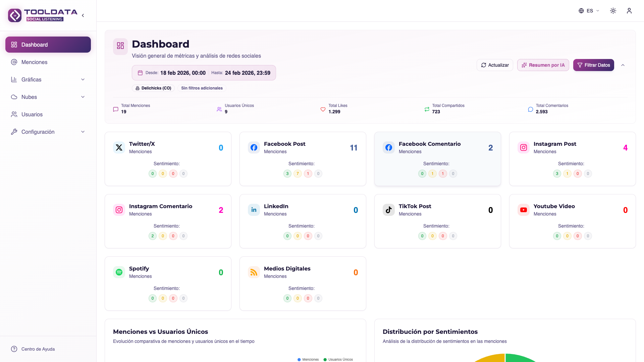Click a green sentiment badge on Facebook Post
This screenshot has height=362, width=644.
(x=287, y=174)
